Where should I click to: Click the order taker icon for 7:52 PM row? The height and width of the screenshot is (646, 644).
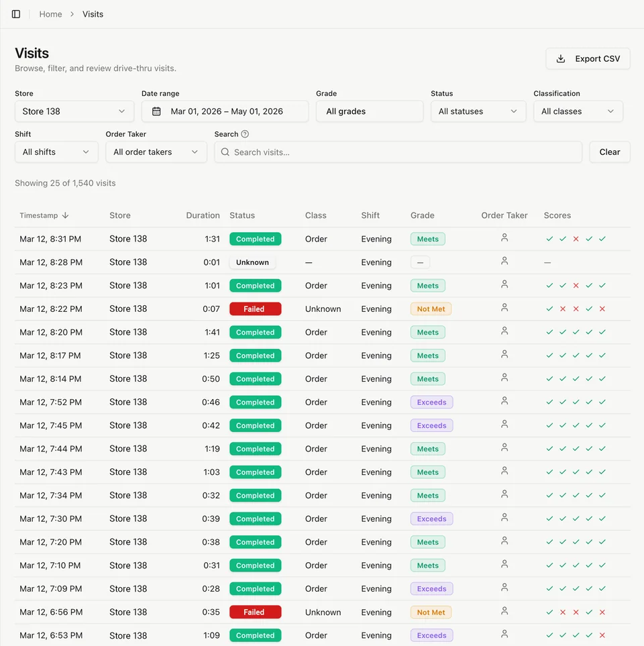tap(504, 401)
